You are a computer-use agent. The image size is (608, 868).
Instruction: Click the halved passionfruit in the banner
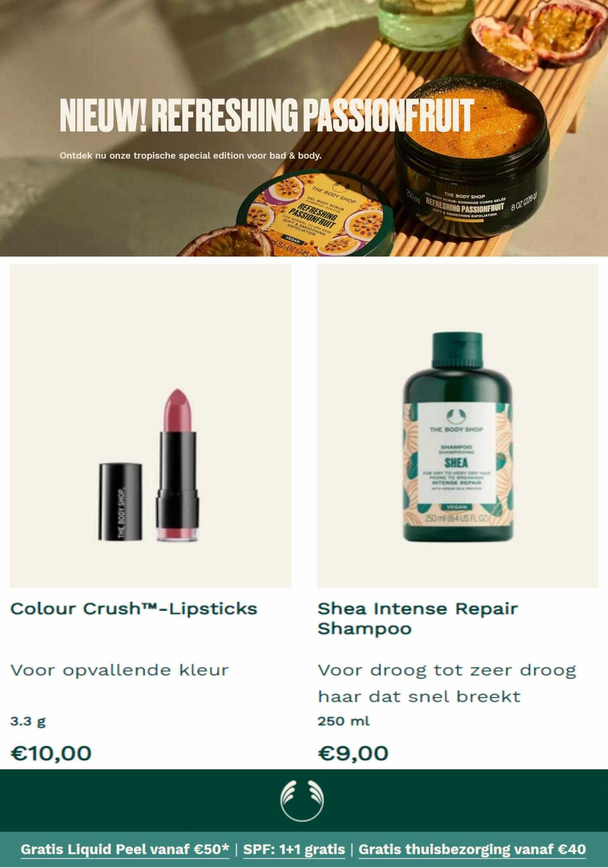(539, 34)
